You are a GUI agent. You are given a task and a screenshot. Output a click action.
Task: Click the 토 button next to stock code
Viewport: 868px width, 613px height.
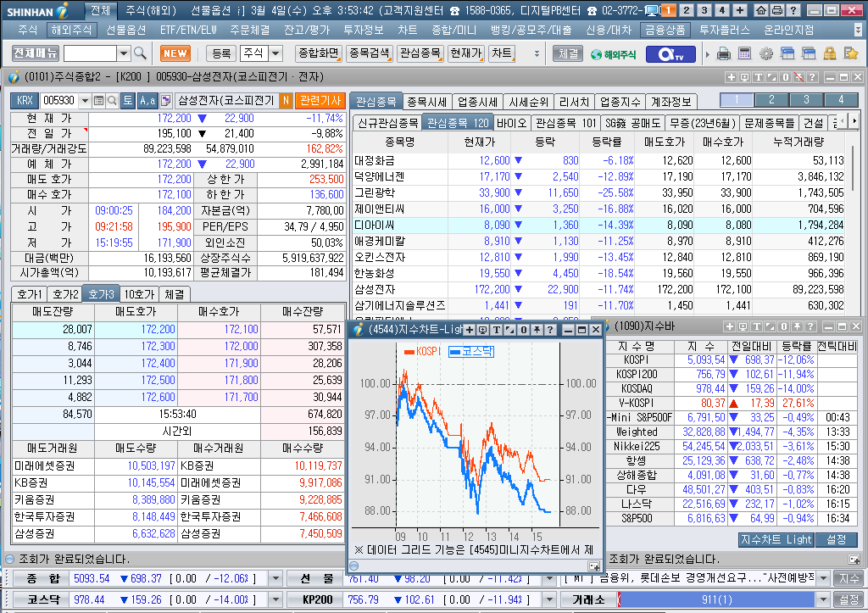128,100
